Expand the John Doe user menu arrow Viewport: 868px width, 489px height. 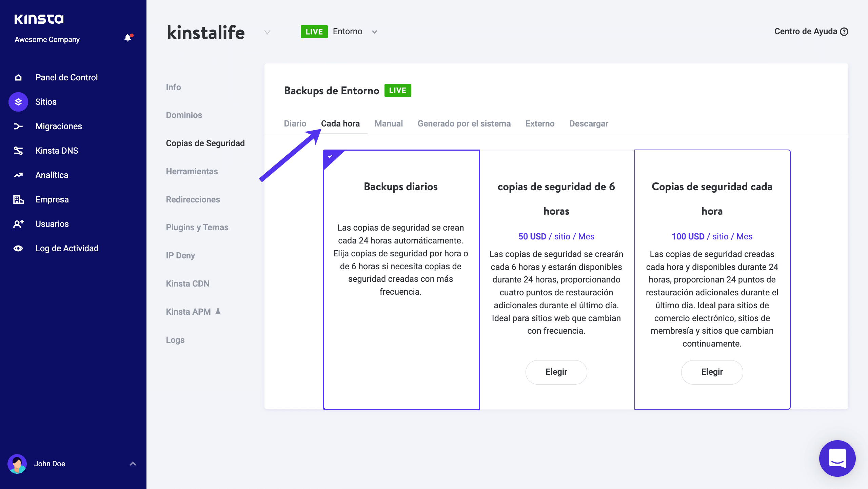point(133,464)
